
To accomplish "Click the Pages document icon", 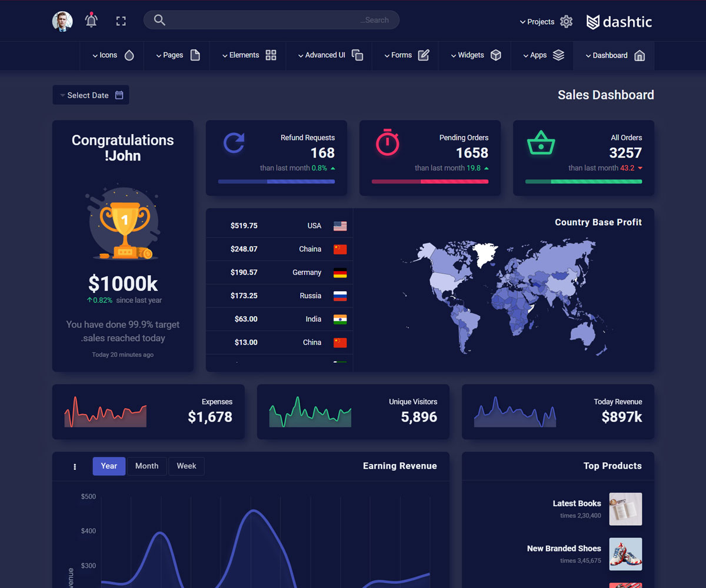I will [x=195, y=55].
